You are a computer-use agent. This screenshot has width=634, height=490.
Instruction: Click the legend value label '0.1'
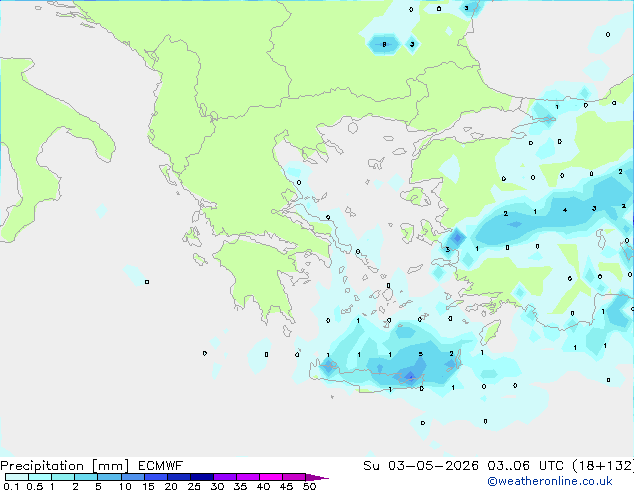tap(11, 486)
